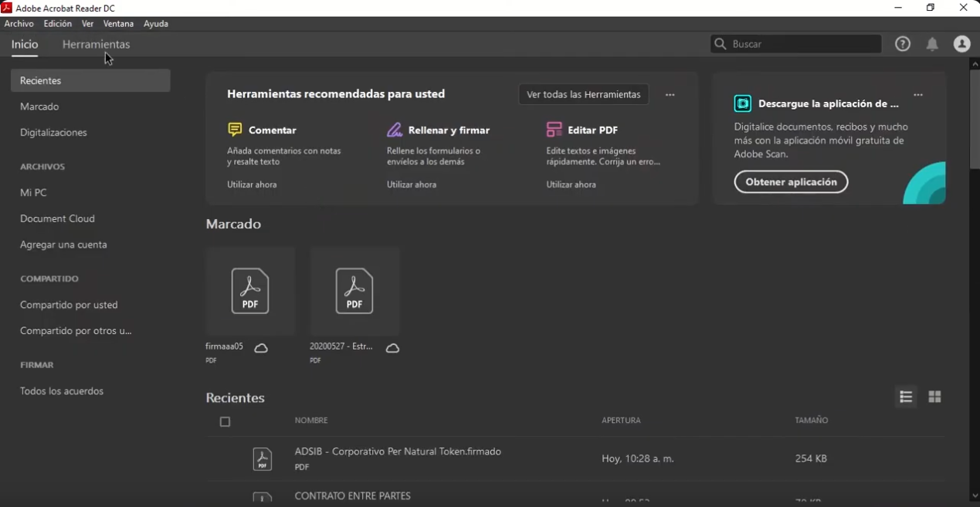Open more options for recommended tools

click(670, 95)
